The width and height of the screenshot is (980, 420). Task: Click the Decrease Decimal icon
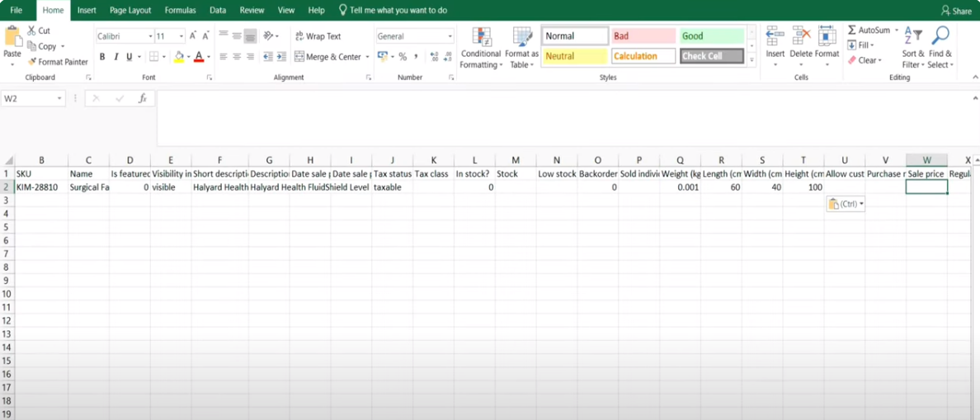click(447, 57)
